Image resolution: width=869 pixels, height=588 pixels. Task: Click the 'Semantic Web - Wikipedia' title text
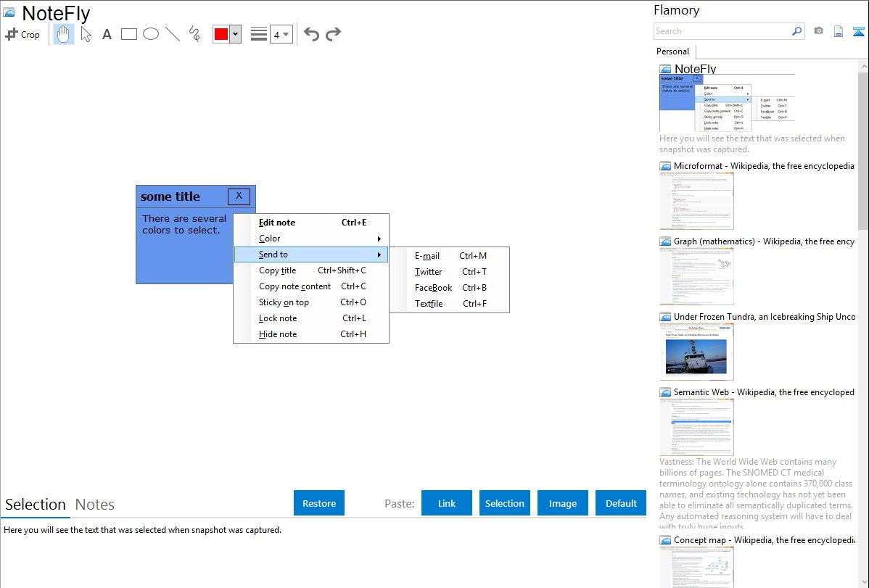click(x=764, y=392)
